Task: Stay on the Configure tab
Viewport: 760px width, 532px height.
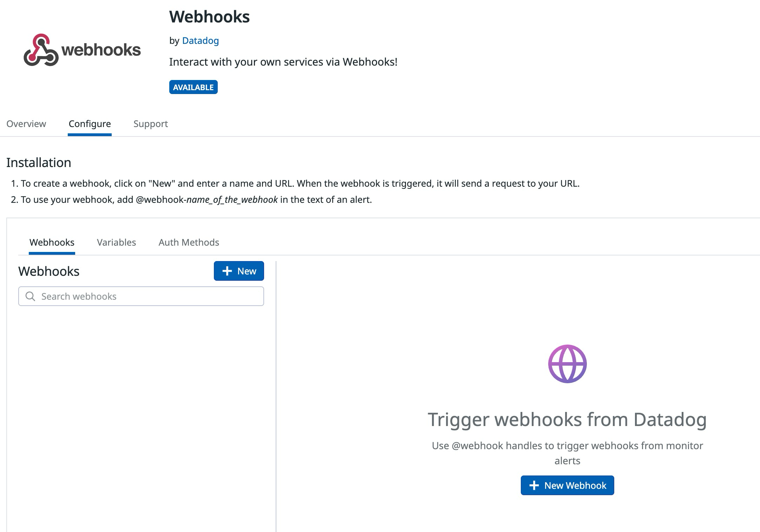Action: (x=90, y=124)
